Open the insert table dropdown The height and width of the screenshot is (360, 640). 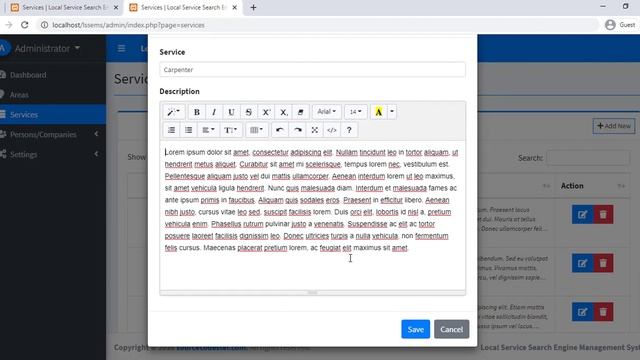(x=257, y=130)
